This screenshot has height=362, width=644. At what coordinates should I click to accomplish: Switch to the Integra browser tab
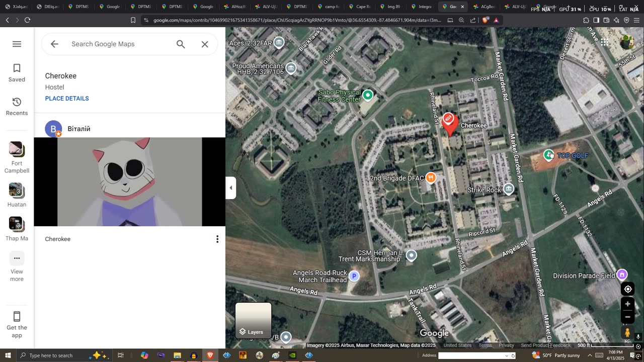(x=421, y=7)
